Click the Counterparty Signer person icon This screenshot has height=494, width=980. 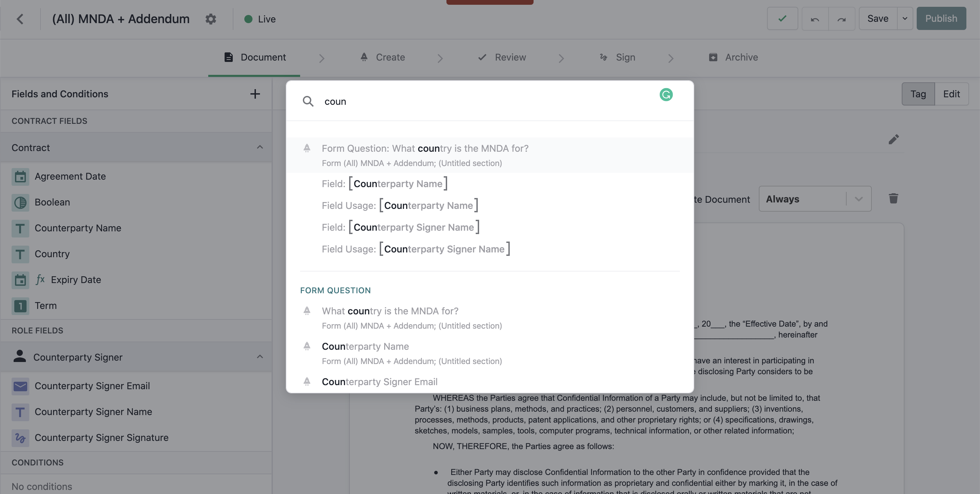pyautogui.click(x=19, y=356)
